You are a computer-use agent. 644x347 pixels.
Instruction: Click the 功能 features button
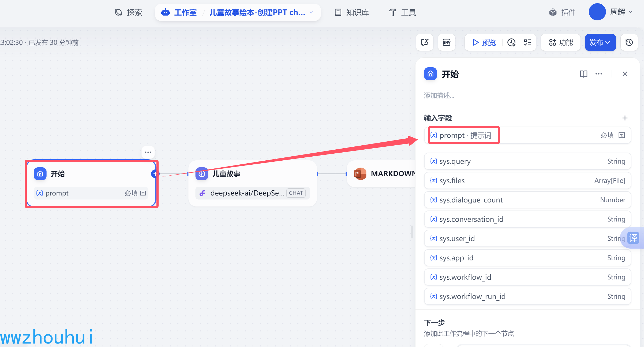pos(561,42)
